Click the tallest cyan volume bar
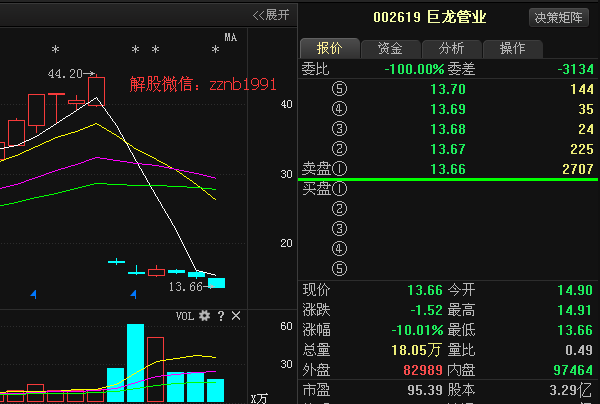The width and height of the screenshot is (600, 404). point(135,363)
